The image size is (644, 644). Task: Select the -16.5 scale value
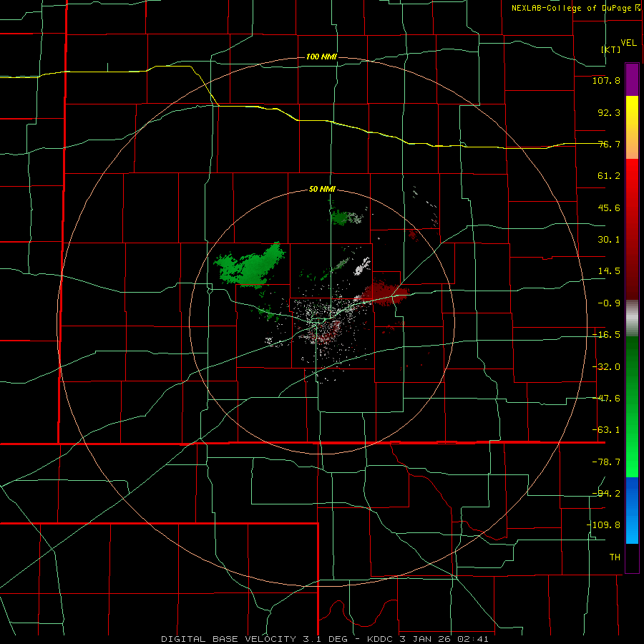tap(606, 335)
